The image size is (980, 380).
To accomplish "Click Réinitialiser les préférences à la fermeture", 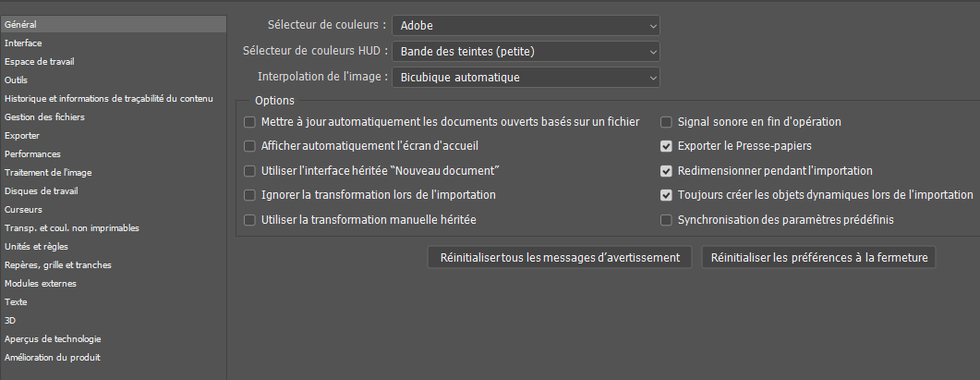I will coord(819,257).
